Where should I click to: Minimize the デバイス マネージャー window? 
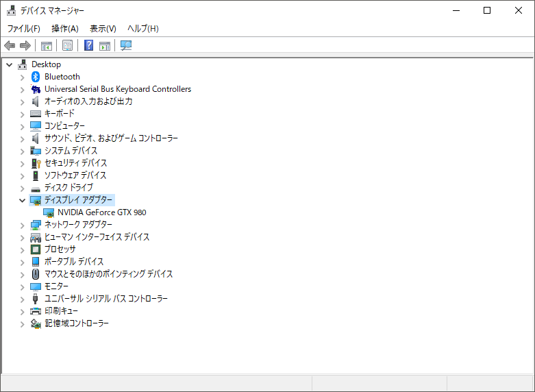456,10
